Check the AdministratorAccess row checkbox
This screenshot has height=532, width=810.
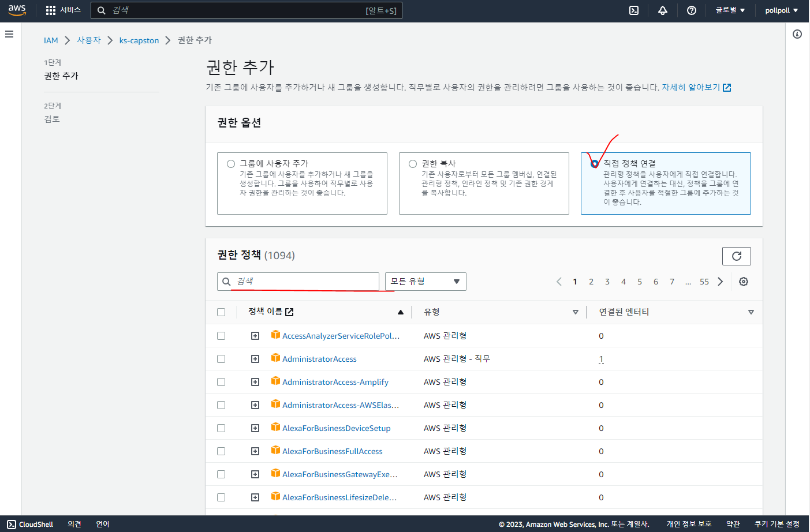pyautogui.click(x=221, y=359)
